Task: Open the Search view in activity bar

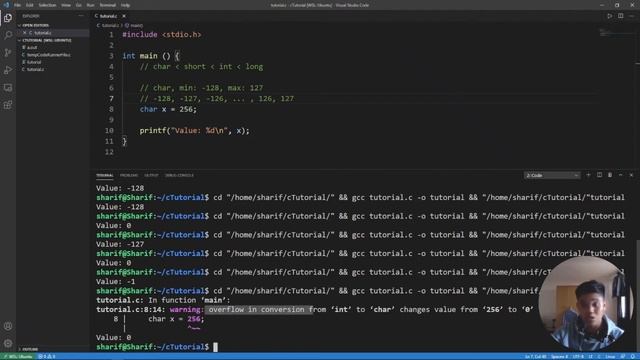Action: coord(8,35)
